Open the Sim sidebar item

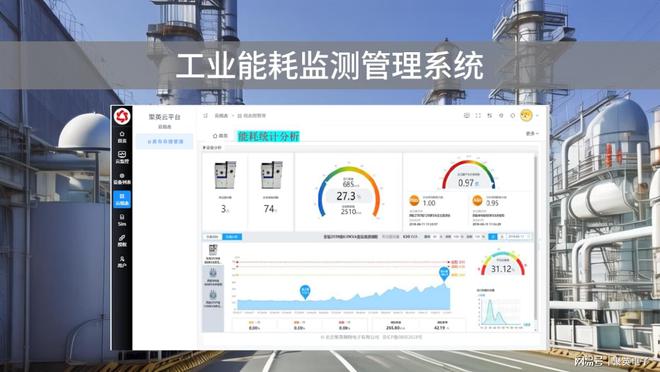(122, 220)
